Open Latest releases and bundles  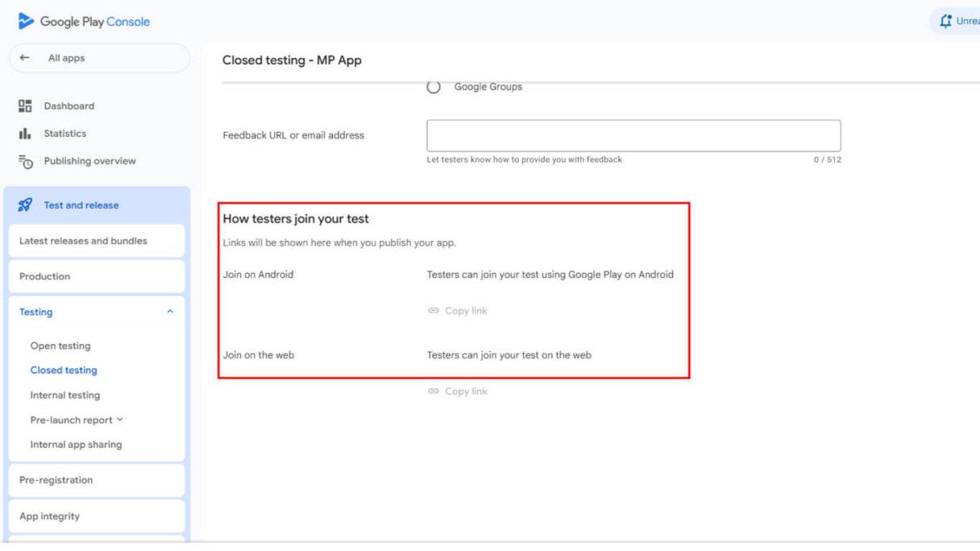[x=83, y=241]
